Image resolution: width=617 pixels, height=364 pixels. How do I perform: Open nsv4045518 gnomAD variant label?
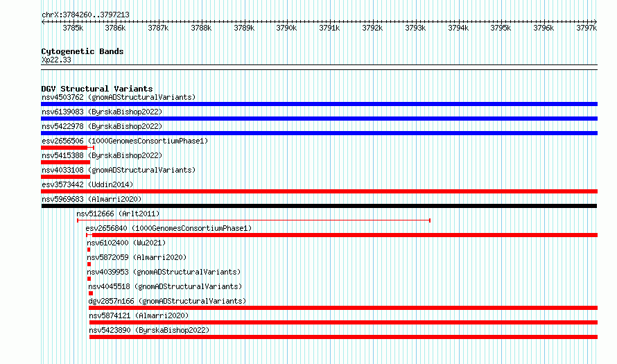[165, 286]
